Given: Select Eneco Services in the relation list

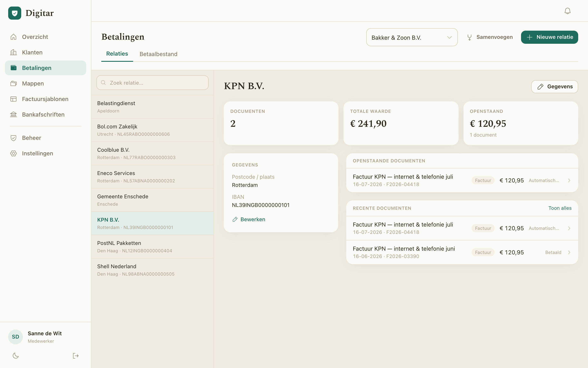Looking at the screenshot, I should [x=152, y=177].
